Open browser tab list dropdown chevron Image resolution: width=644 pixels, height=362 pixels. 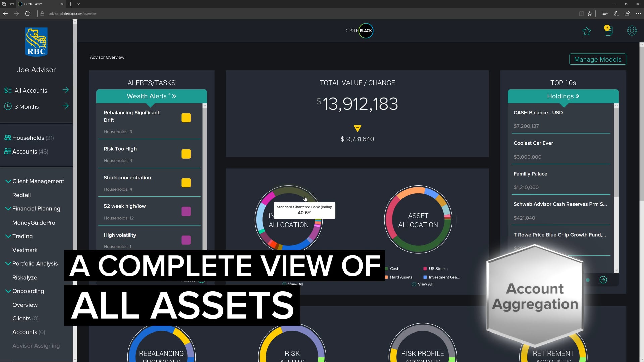78,4
